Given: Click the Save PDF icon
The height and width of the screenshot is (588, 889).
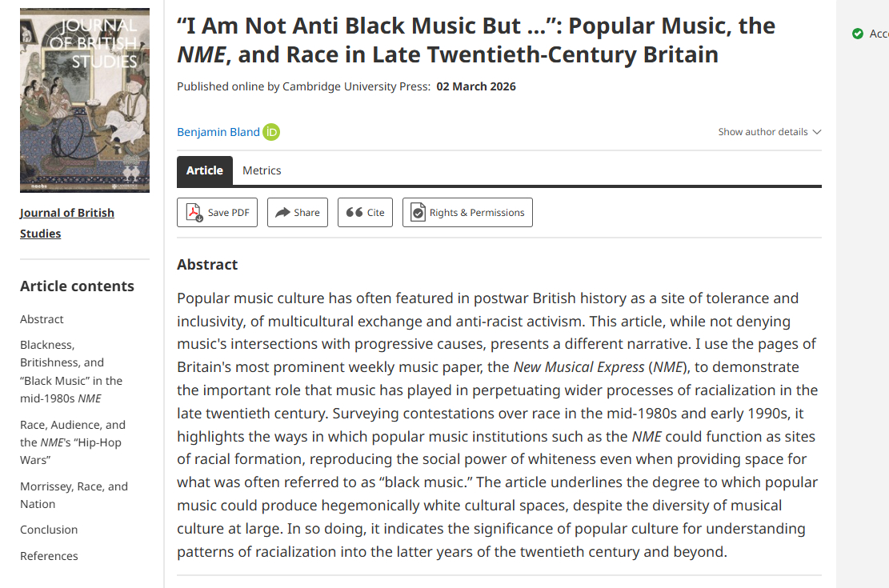Looking at the screenshot, I should (x=194, y=213).
